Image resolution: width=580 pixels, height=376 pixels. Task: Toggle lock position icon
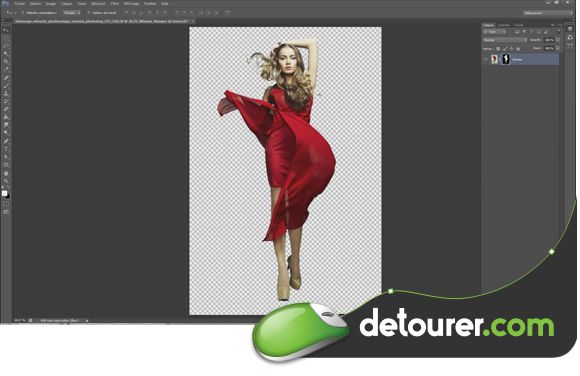point(512,48)
